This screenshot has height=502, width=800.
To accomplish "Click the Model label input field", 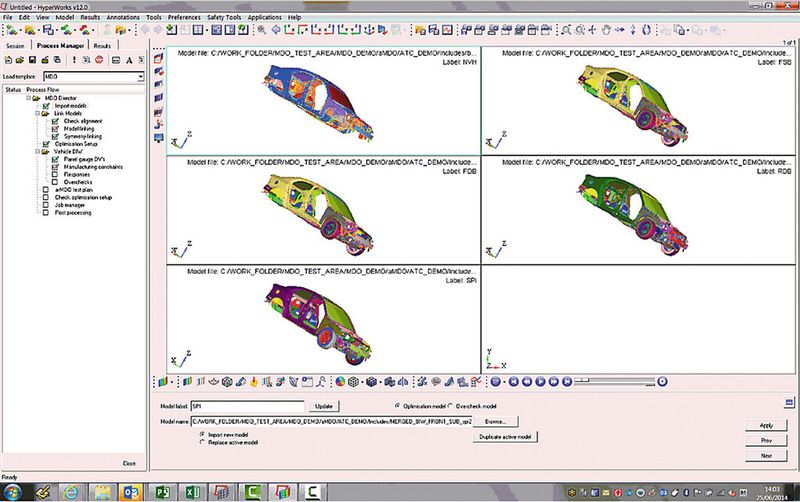I will 247,406.
